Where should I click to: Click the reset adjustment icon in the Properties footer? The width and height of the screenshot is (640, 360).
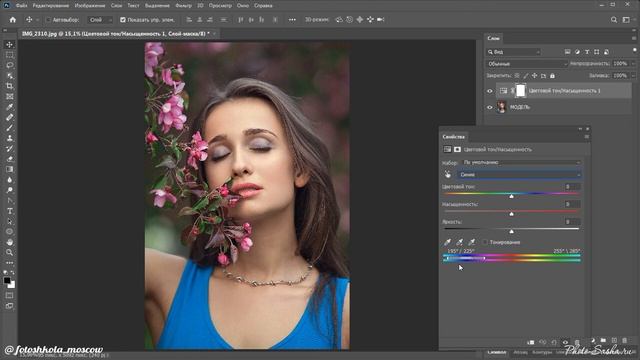(554, 342)
